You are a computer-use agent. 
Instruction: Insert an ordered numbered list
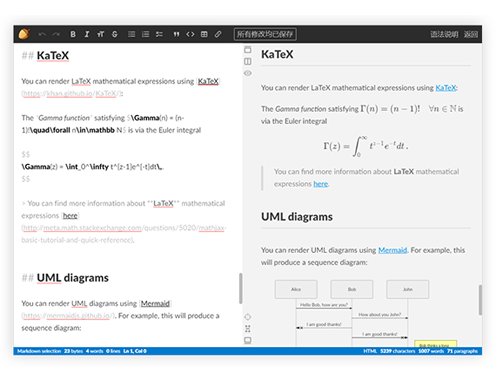pyautogui.click(x=145, y=34)
